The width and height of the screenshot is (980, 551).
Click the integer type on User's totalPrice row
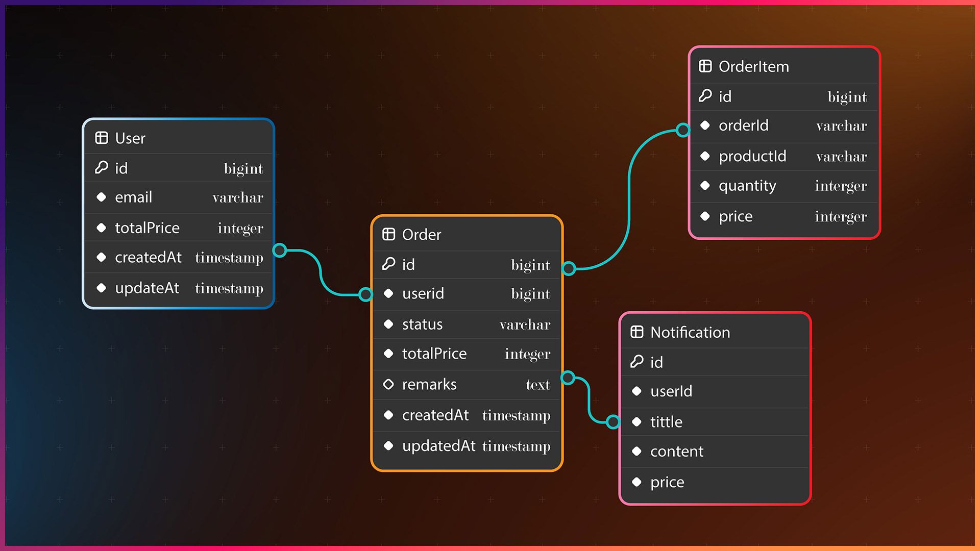tap(240, 229)
